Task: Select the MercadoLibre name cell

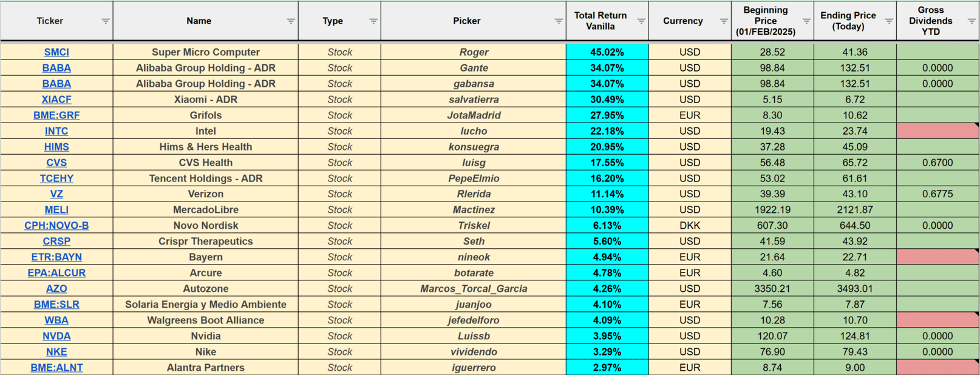Action: [206, 210]
